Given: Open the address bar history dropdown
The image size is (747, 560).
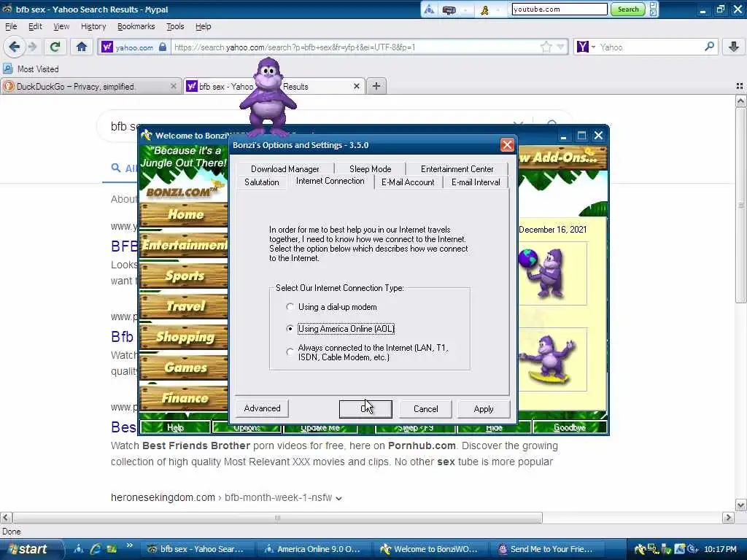Looking at the screenshot, I should pos(560,47).
